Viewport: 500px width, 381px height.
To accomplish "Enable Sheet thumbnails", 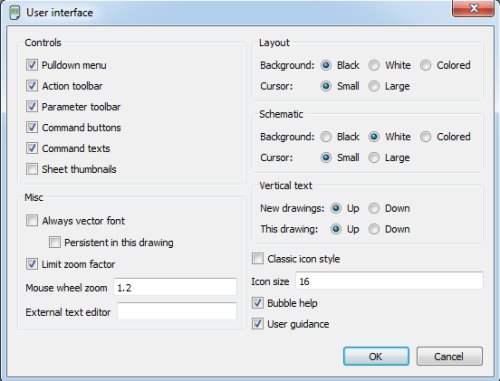I will coord(32,169).
